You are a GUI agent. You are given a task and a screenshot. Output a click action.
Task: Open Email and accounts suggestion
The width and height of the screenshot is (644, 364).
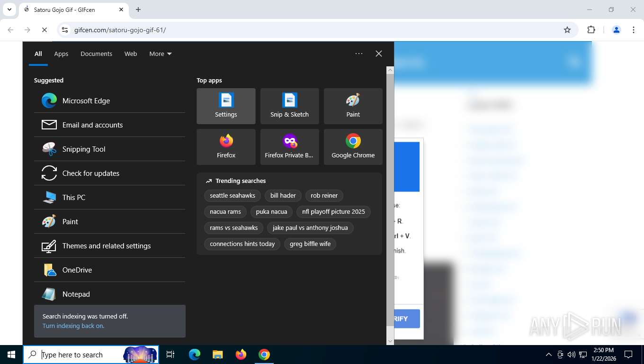[x=109, y=125]
